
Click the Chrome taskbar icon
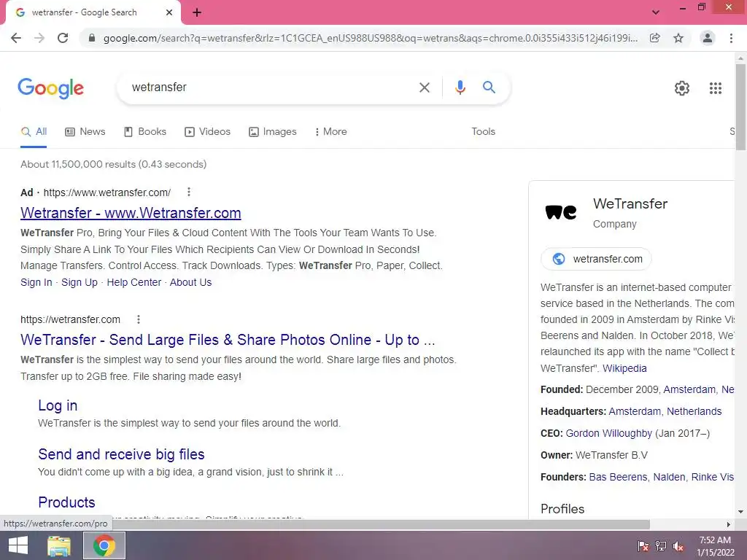pyautogui.click(x=104, y=545)
